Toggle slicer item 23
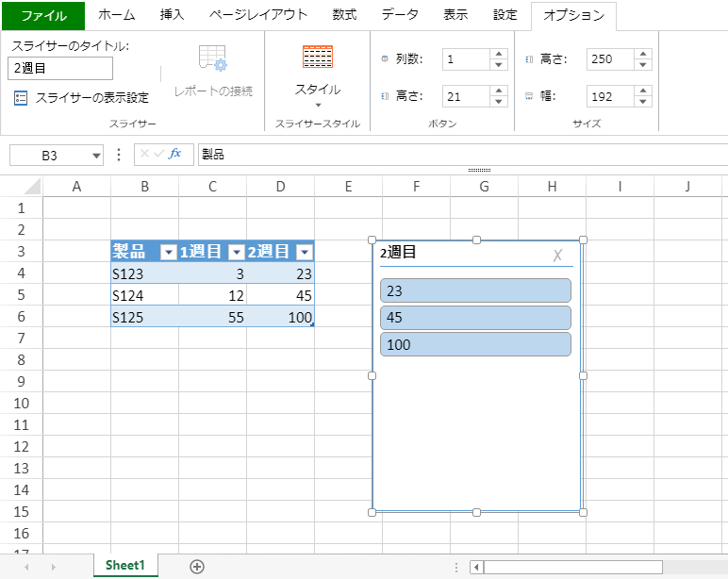This screenshot has width=728, height=579. (x=475, y=291)
